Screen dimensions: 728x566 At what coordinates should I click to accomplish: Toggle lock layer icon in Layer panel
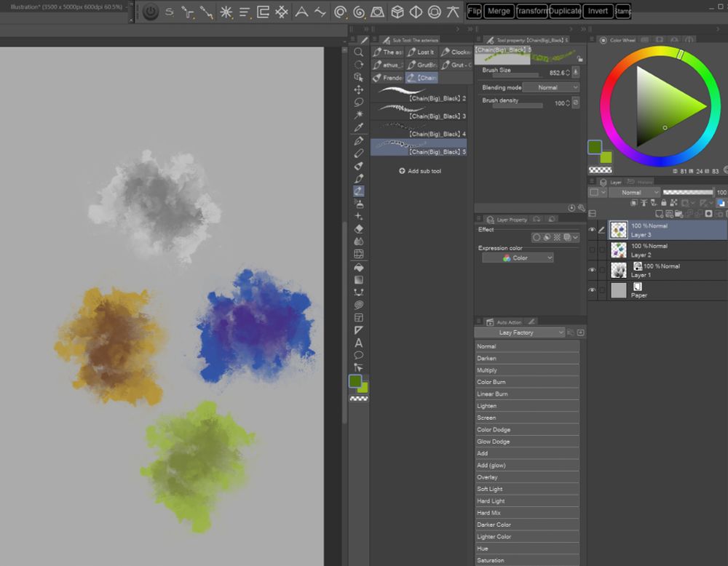[664, 203]
